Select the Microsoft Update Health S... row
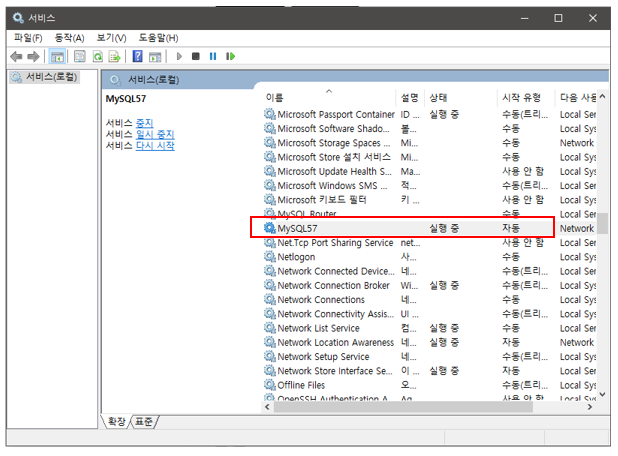 click(430, 171)
